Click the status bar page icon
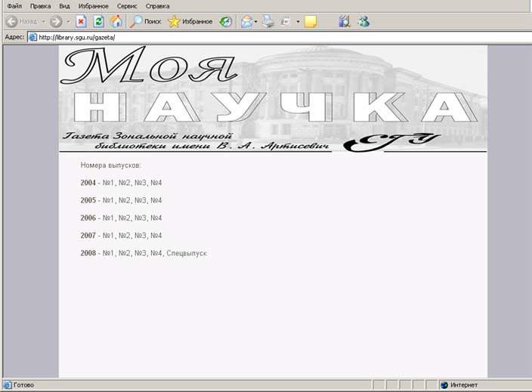The height and width of the screenshot is (392, 532). pyautogui.click(x=8, y=385)
